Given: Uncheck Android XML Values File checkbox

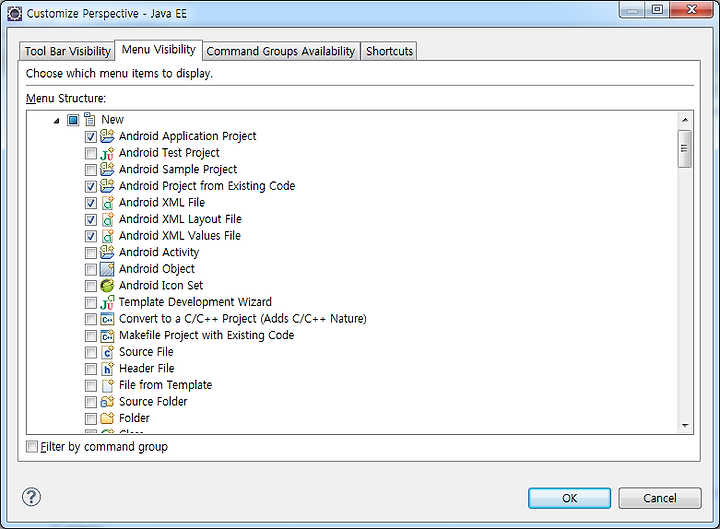Looking at the screenshot, I should [x=91, y=236].
